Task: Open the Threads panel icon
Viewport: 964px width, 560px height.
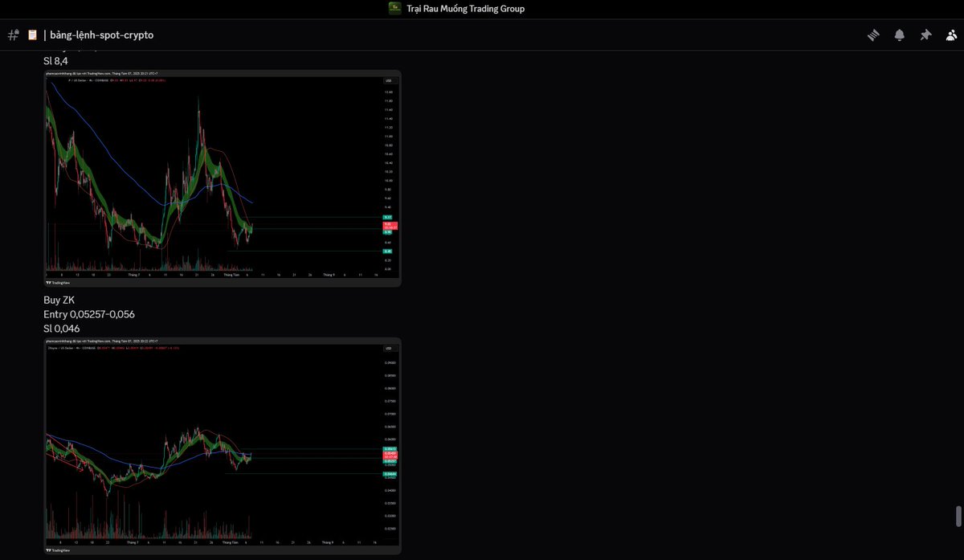Action: [873, 35]
